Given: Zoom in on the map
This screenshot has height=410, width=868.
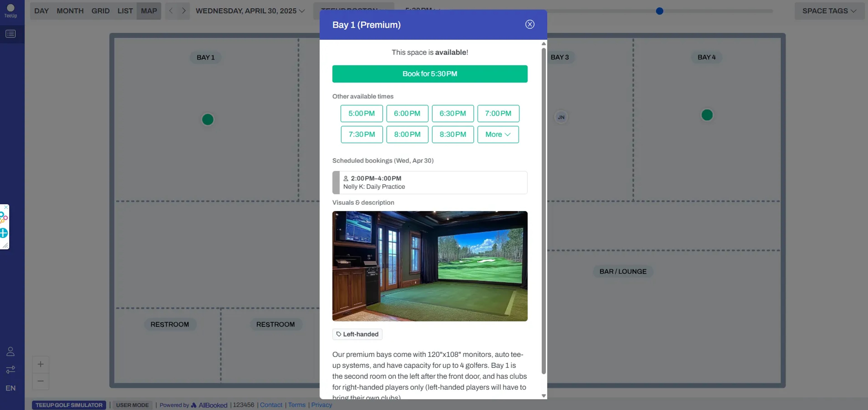Looking at the screenshot, I should pyautogui.click(x=40, y=364).
